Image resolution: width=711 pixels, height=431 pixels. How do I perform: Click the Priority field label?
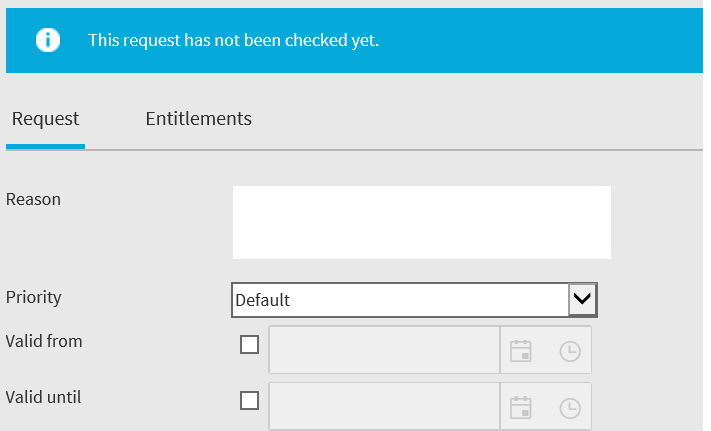tap(34, 298)
